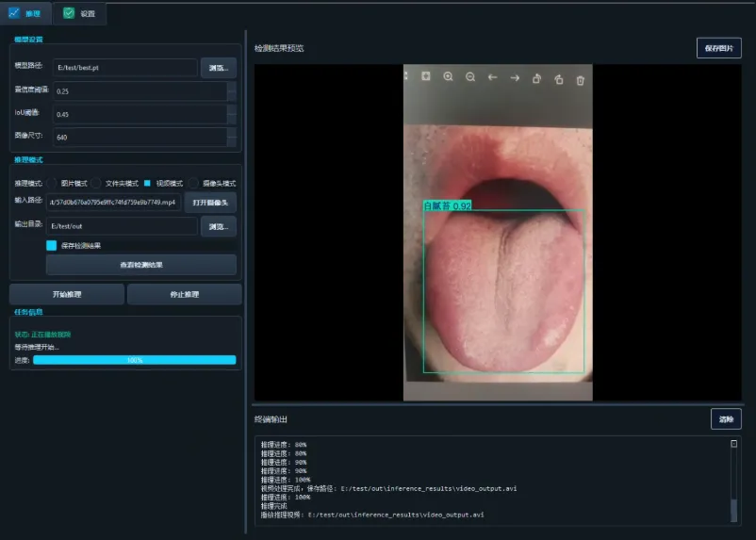
Task: Click 视频处理完成 save path line in terminal
Action: [x=388, y=488]
